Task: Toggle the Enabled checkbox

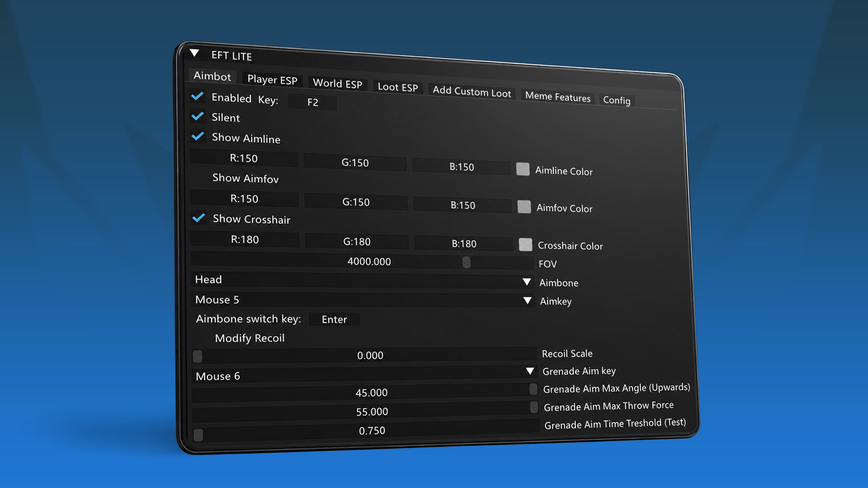Action: coord(198,96)
